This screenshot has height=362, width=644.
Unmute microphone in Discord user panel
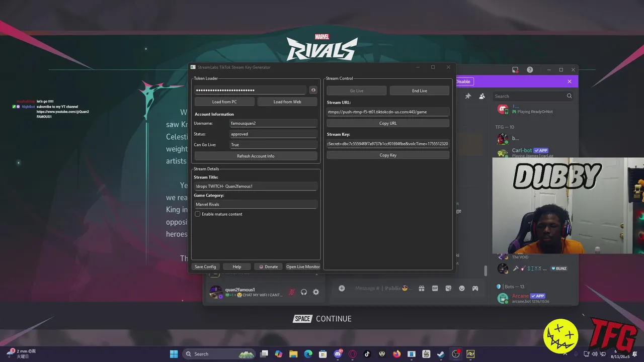[291, 292]
